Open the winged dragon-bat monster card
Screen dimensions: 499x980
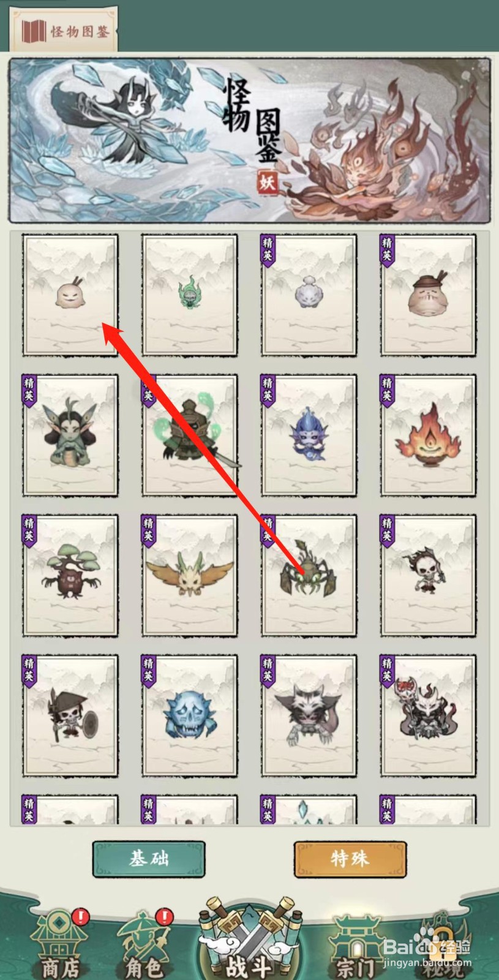190,576
